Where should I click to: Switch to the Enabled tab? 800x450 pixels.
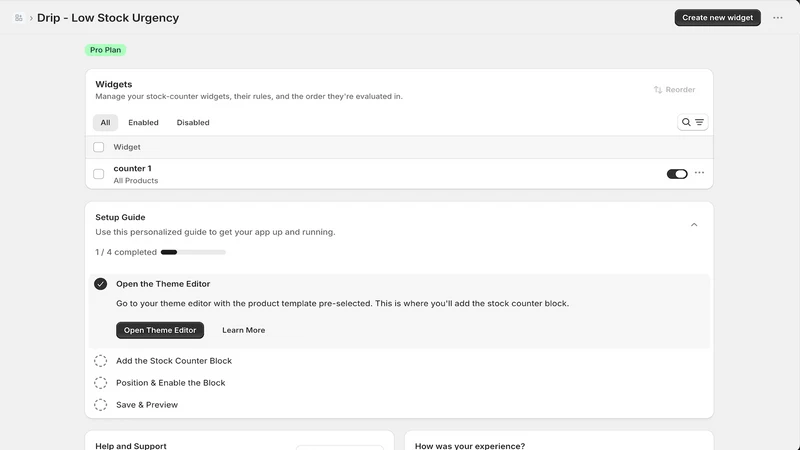click(143, 122)
